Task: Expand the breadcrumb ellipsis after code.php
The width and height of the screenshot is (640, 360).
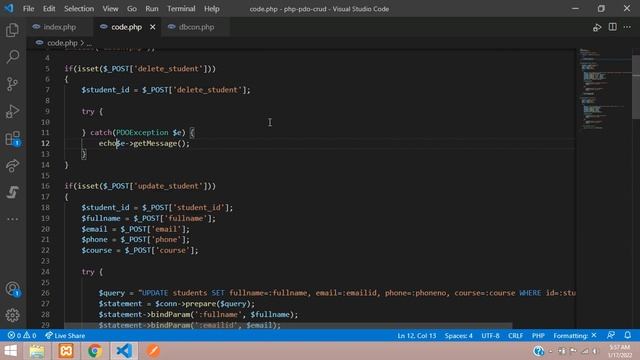Action: pyautogui.click(x=89, y=43)
